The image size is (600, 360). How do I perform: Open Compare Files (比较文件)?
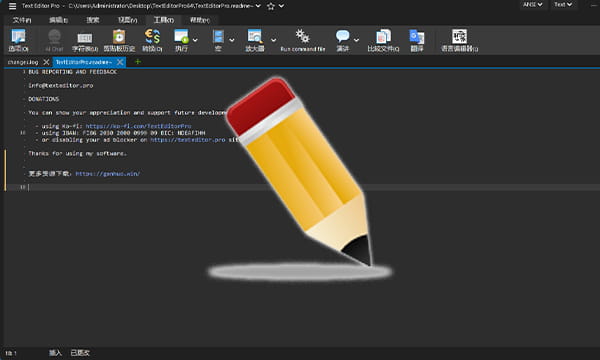(383, 41)
